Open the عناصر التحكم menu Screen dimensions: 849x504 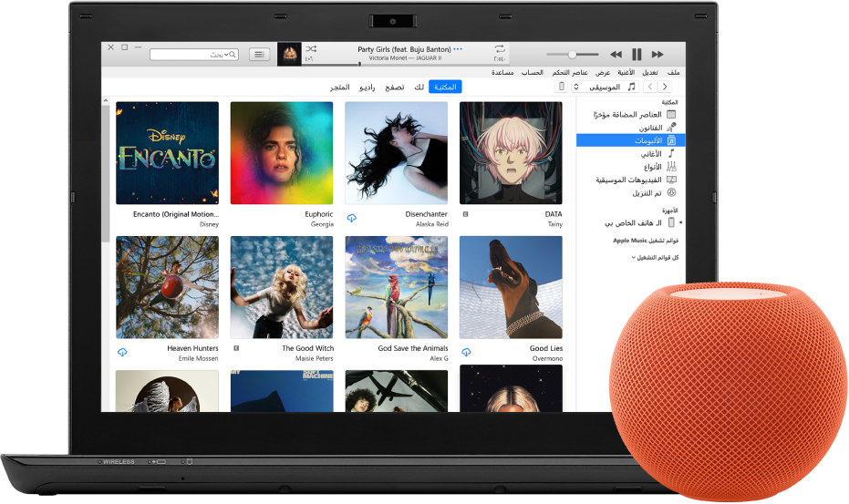(570, 73)
